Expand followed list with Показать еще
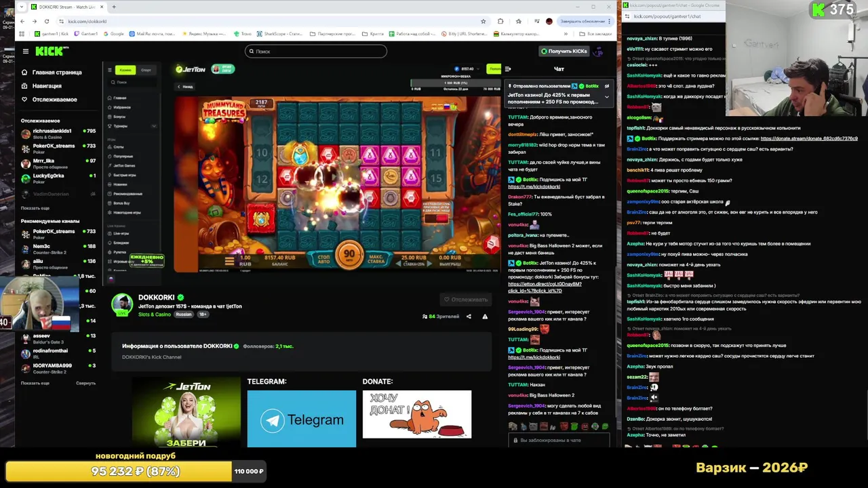The height and width of the screenshot is (488, 868). [35, 208]
